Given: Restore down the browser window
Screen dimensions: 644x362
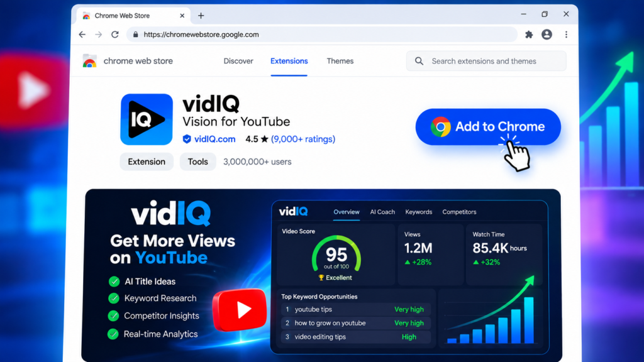Looking at the screenshot, I should point(545,14).
